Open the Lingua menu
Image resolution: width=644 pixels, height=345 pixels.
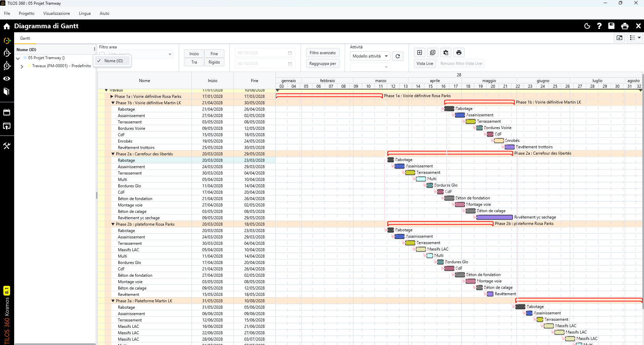tap(85, 13)
